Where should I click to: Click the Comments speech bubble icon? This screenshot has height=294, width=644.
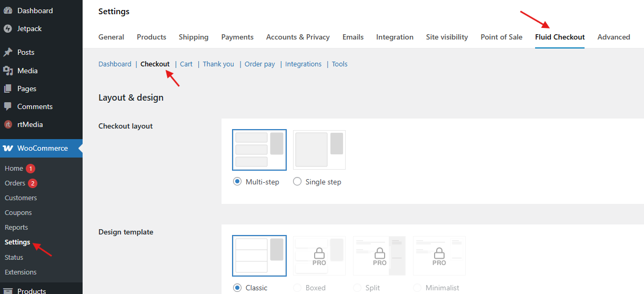[8, 106]
